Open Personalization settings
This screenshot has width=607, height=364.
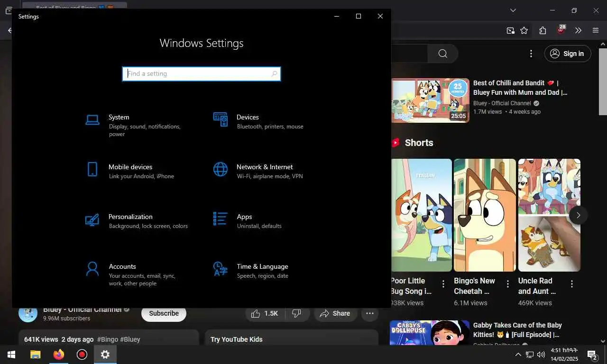pos(138,221)
